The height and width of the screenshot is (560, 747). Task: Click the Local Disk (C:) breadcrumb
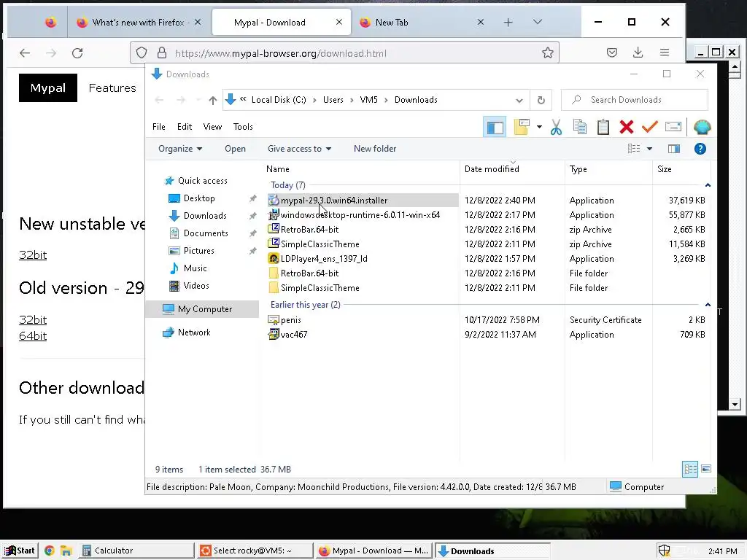pyautogui.click(x=279, y=100)
